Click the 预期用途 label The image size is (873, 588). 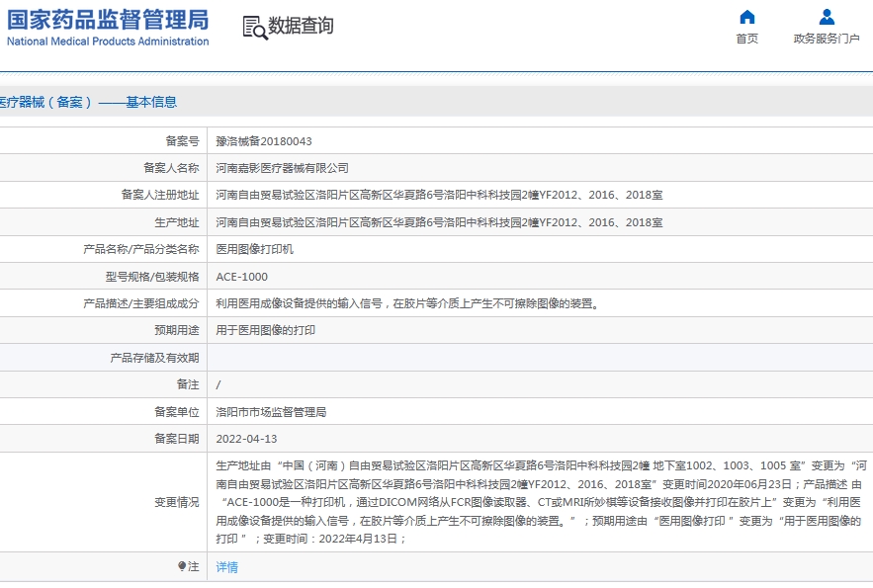coord(177,330)
